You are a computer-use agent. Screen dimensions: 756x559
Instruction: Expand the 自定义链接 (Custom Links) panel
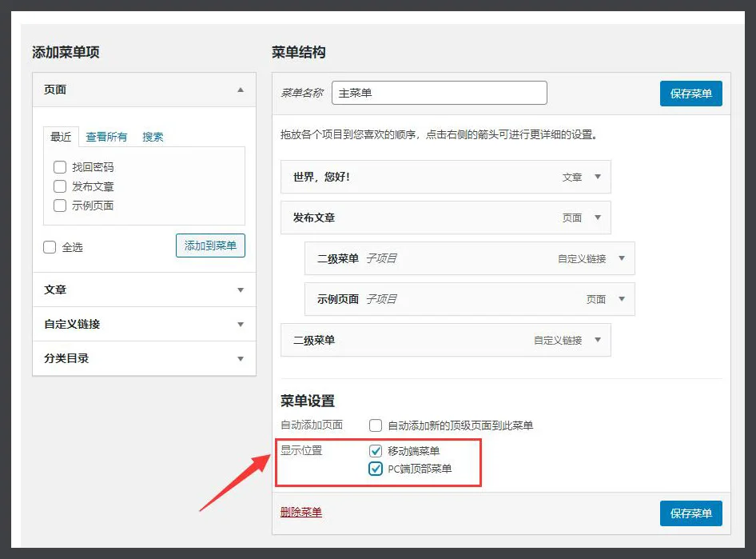coord(241,324)
